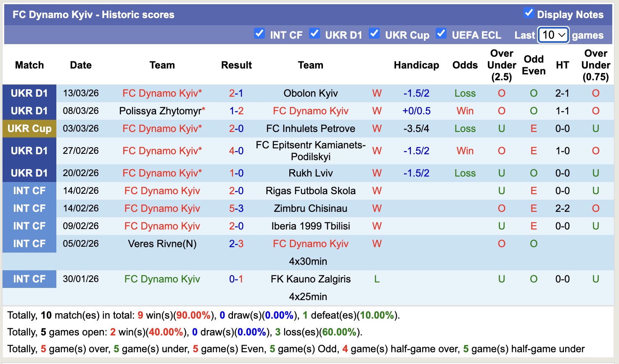Viewport: 619px width, 364px height.
Task: Uncheck the UKR Cup filter
Action: (374, 33)
